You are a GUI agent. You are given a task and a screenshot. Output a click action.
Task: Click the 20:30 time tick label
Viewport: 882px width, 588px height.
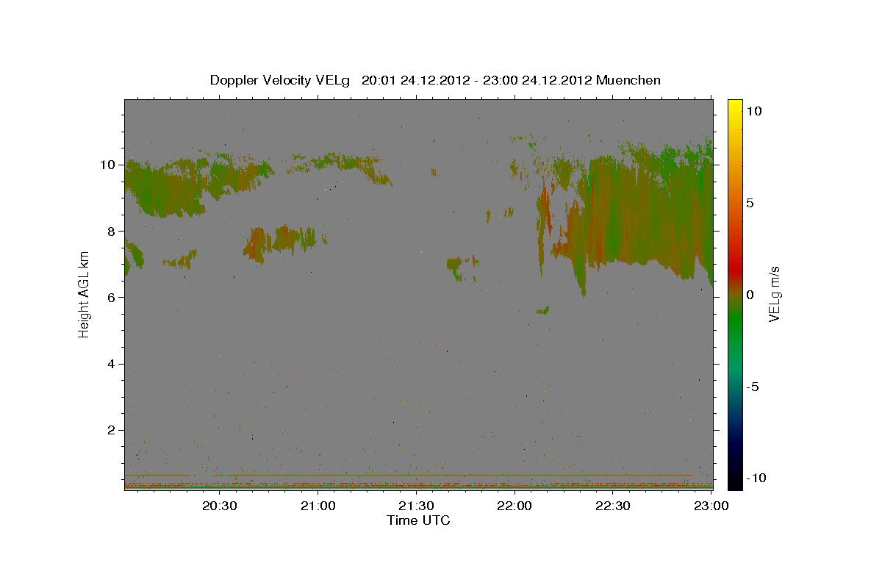pyautogui.click(x=220, y=506)
